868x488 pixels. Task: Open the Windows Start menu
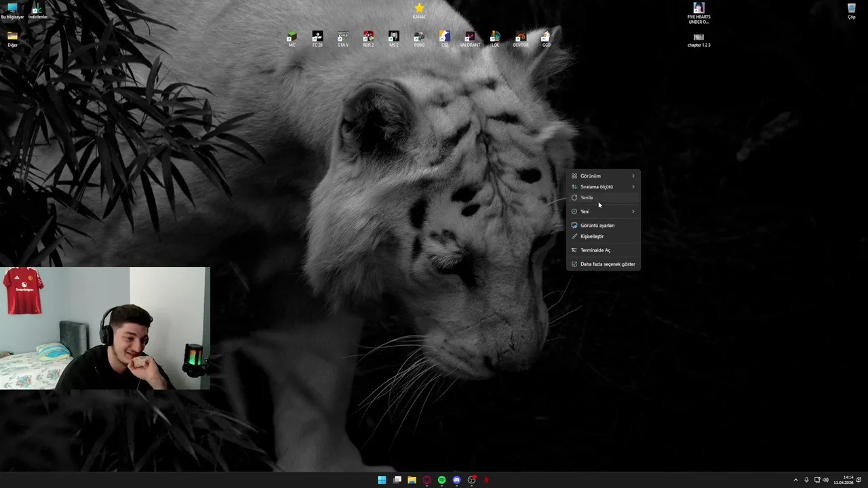point(382,480)
